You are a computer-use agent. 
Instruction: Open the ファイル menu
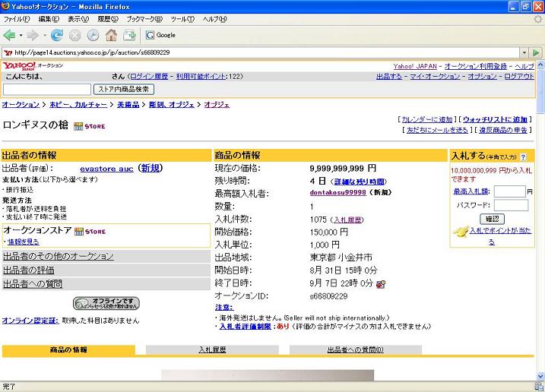click(x=16, y=19)
